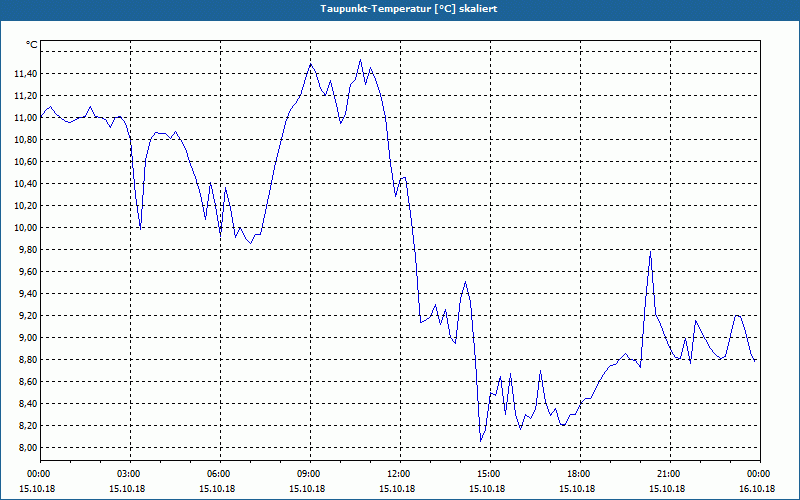Click the 06:00 time axis label

point(220,474)
